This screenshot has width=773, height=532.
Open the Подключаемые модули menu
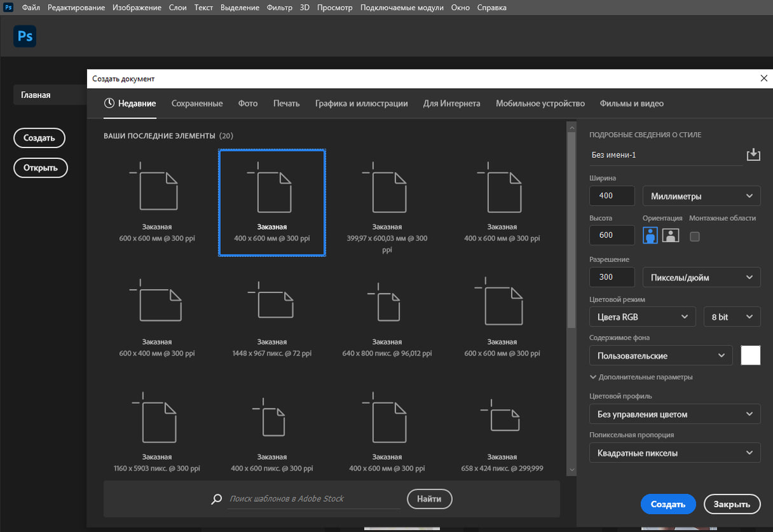[402, 8]
